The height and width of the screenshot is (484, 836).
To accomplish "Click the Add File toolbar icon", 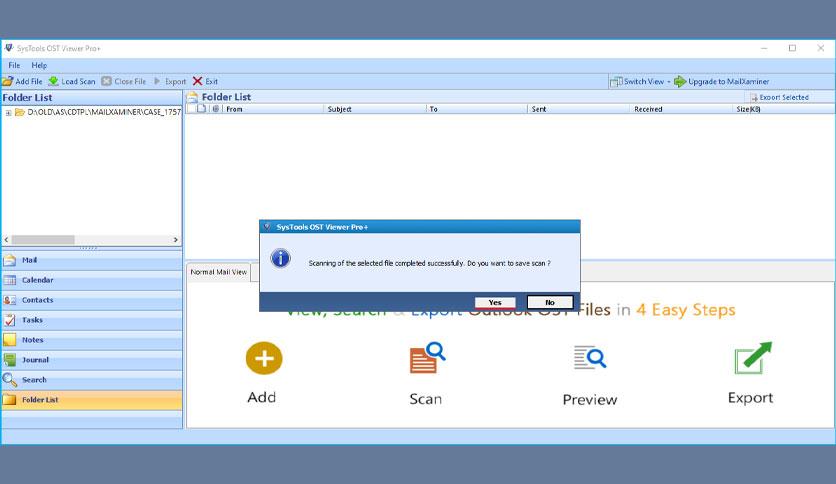I will pyautogui.click(x=8, y=81).
